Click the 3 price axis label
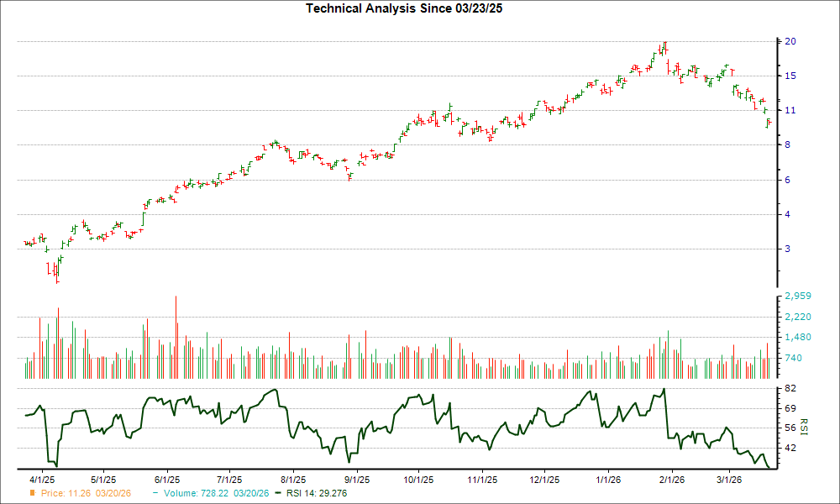Image resolution: width=840 pixels, height=504 pixels. [x=788, y=249]
